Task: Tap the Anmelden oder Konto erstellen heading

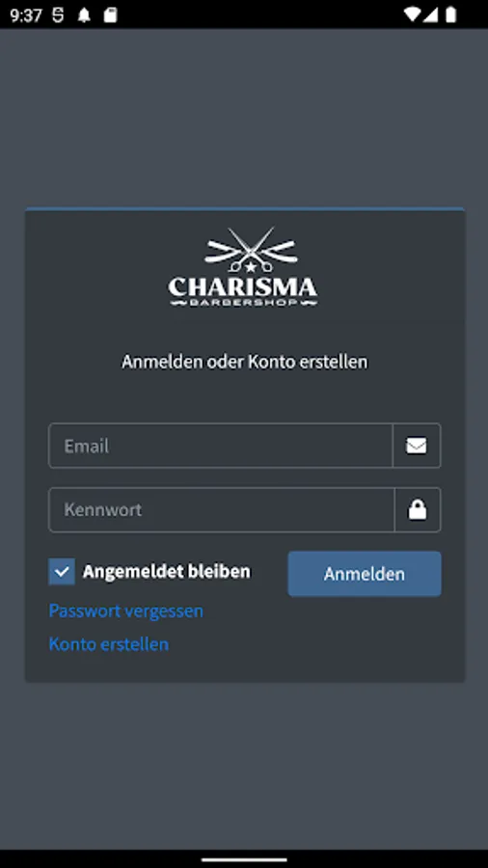Action: pos(245,362)
